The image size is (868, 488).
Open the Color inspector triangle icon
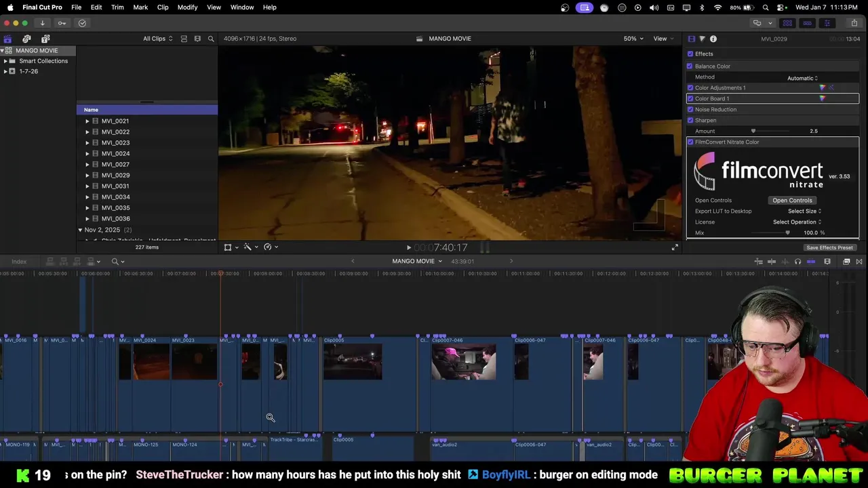(702, 39)
